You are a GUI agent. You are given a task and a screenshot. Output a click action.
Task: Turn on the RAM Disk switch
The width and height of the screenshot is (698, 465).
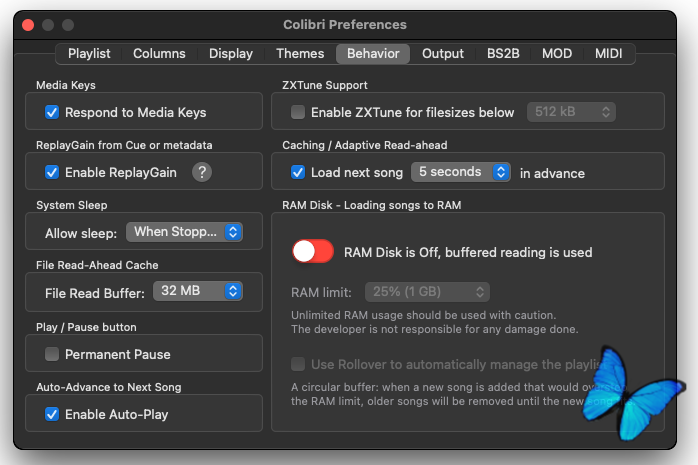point(312,252)
